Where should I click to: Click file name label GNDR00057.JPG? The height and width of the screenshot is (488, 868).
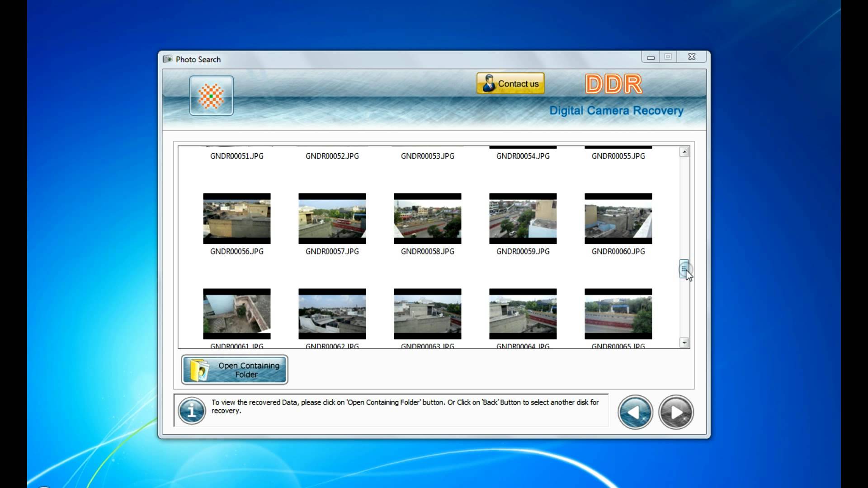[x=332, y=251]
